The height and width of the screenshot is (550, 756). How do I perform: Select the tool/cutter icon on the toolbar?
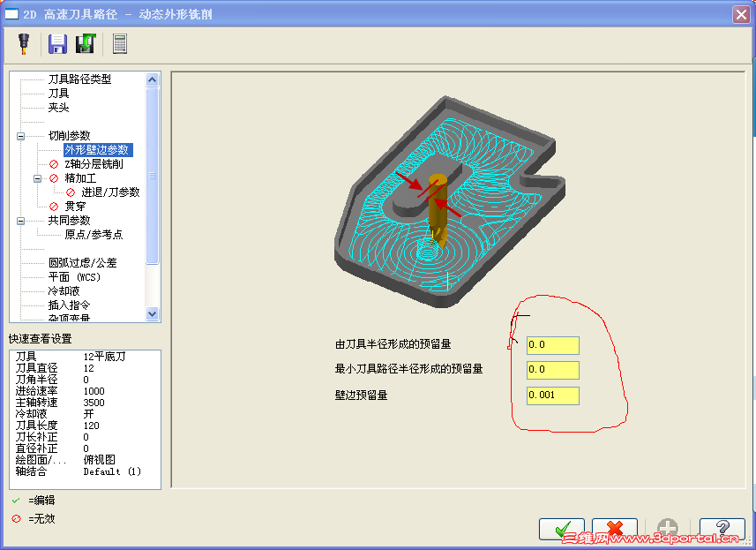click(24, 42)
